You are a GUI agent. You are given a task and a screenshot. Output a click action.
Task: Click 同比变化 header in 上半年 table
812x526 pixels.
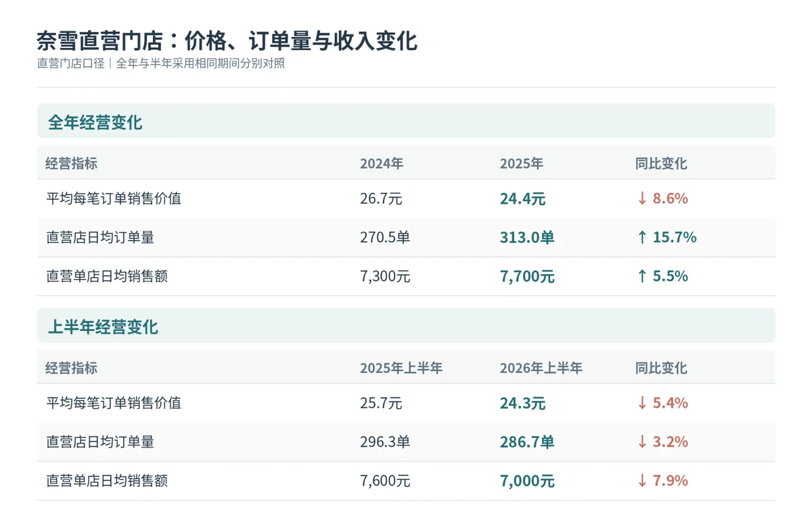661,368
